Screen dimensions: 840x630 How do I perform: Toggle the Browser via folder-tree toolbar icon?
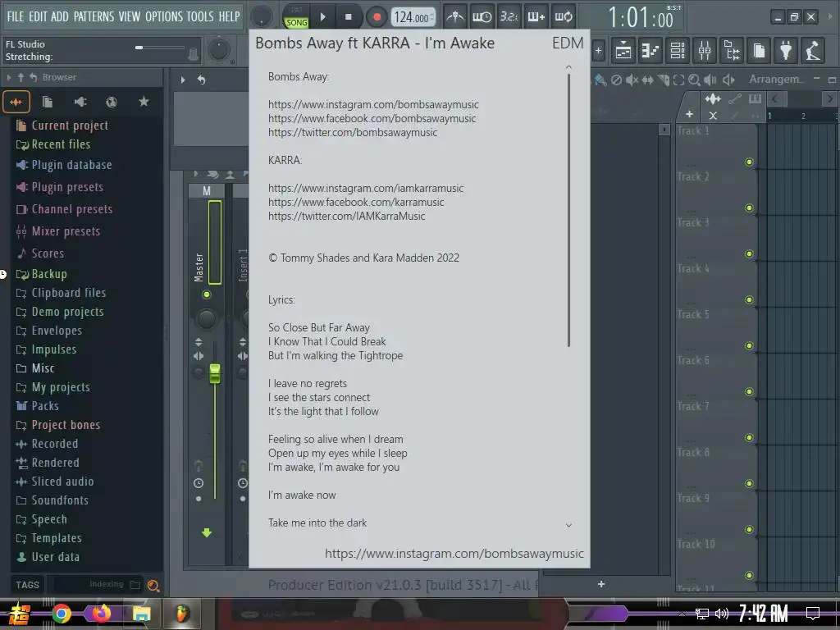point(732,51)
